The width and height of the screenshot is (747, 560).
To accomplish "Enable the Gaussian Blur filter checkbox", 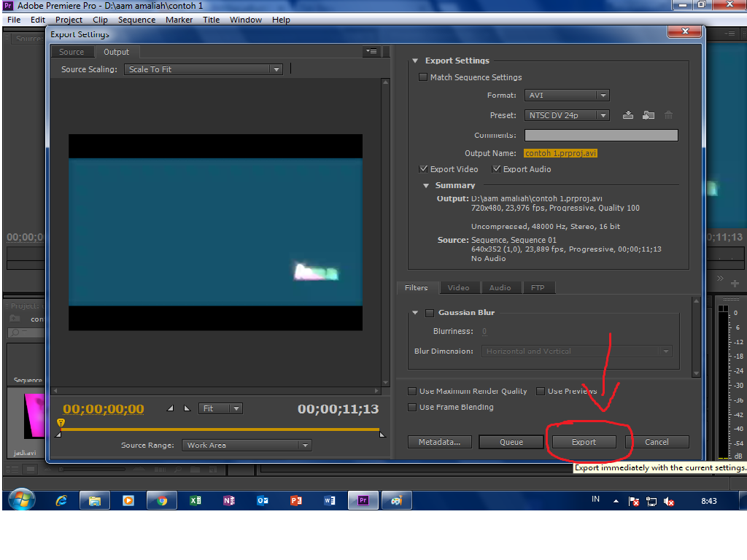I will 430,313.
